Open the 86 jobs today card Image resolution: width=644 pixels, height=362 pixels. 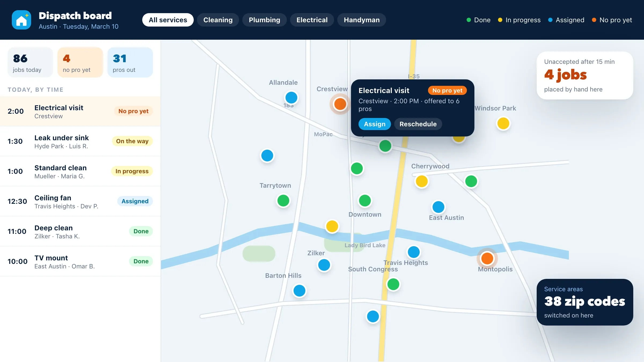pyautogui.click(x=30, y=62)
